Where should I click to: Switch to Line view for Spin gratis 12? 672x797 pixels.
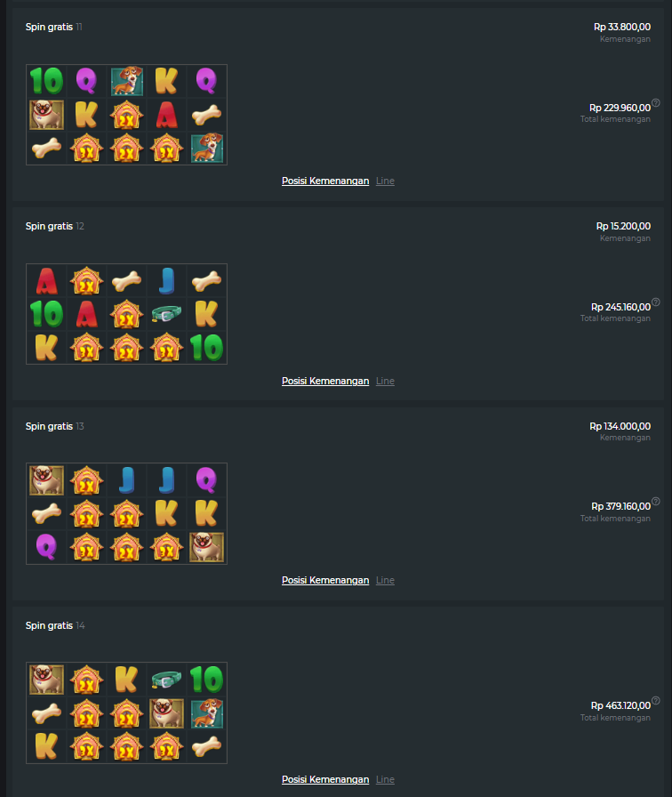click(x=385, y=381)
